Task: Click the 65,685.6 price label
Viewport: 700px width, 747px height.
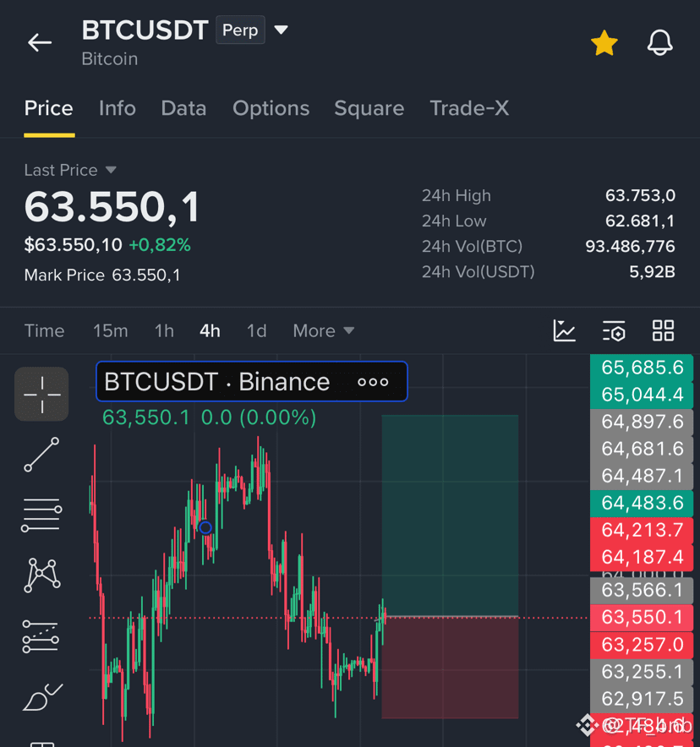Action: click(x=642, y=368)
